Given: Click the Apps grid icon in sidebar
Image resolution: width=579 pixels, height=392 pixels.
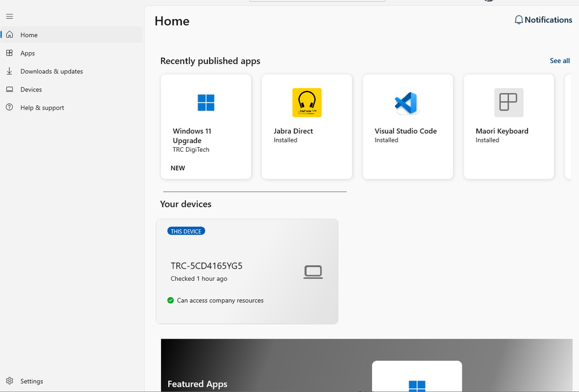Looking at the screenshot, I should 10,53.
